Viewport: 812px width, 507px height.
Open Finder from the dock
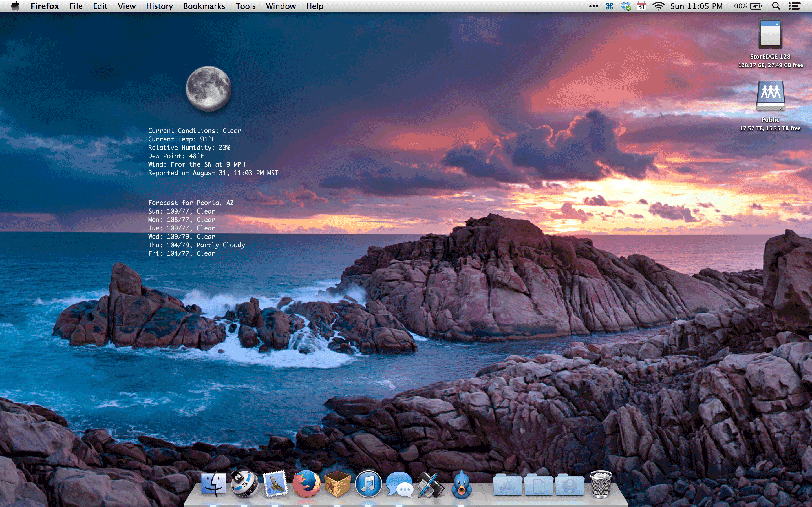213,484
